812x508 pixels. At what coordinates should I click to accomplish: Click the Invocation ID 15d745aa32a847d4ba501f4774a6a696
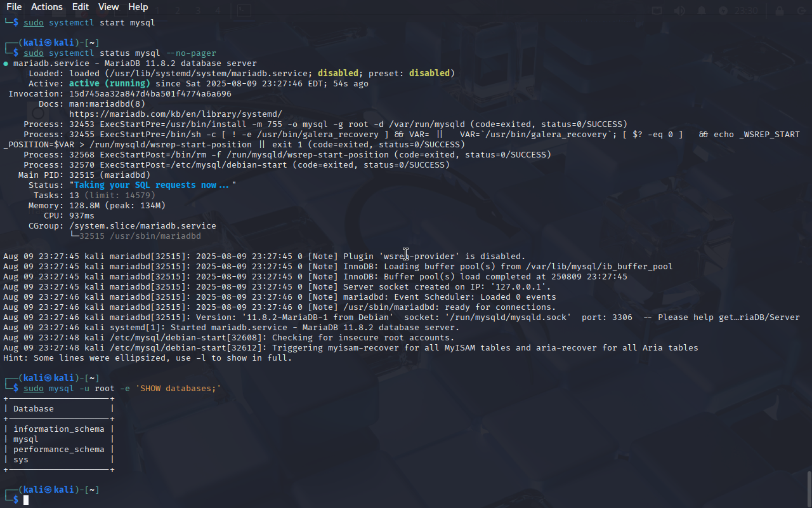click(x=150, y=94)
